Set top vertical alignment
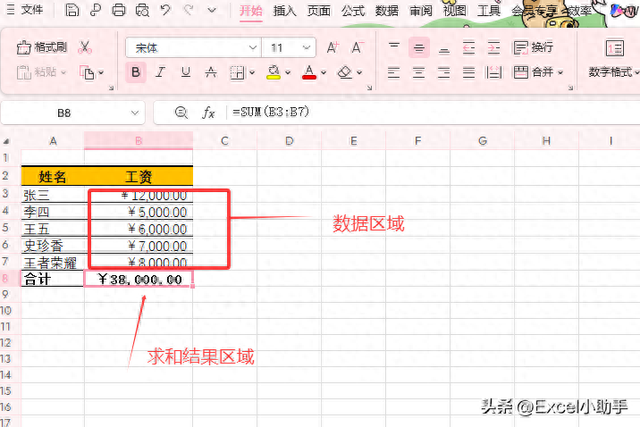This screenshot has height=427, width=640. [394, 47]
